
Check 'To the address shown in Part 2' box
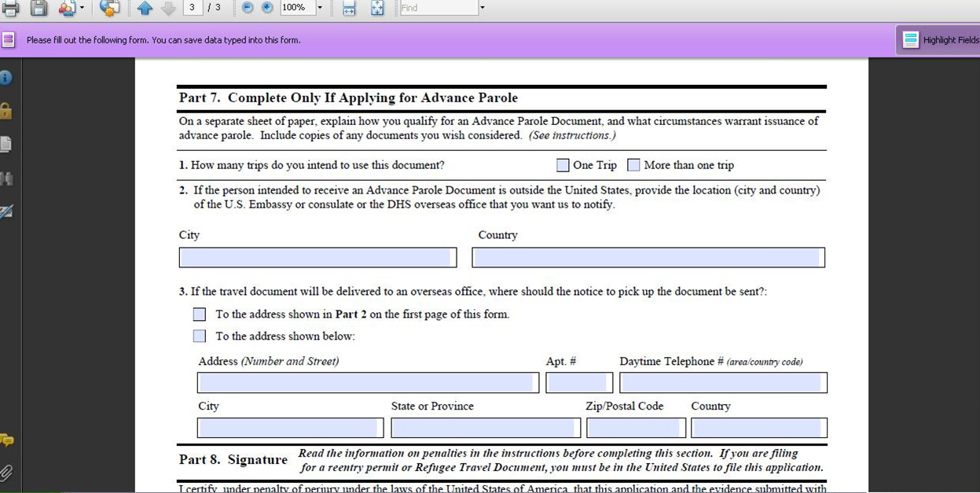coord(200,315)
